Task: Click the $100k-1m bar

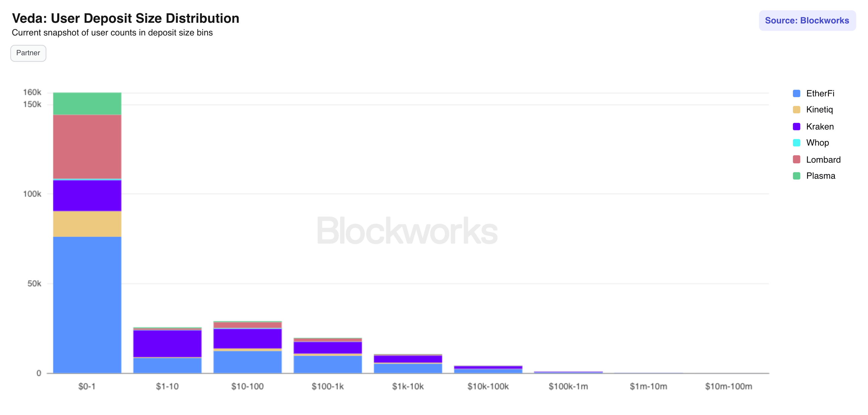Action: [x=568, y=372]
